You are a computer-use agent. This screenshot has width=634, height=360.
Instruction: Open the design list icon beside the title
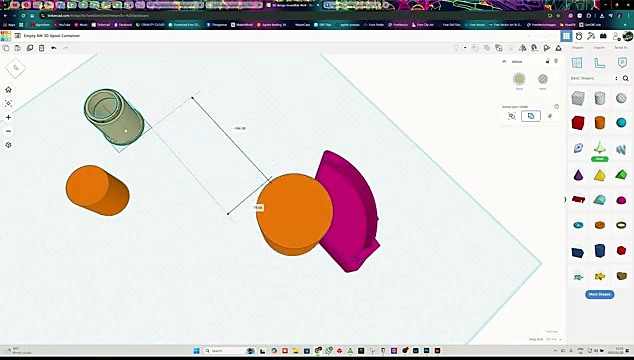tap(17, 36)
